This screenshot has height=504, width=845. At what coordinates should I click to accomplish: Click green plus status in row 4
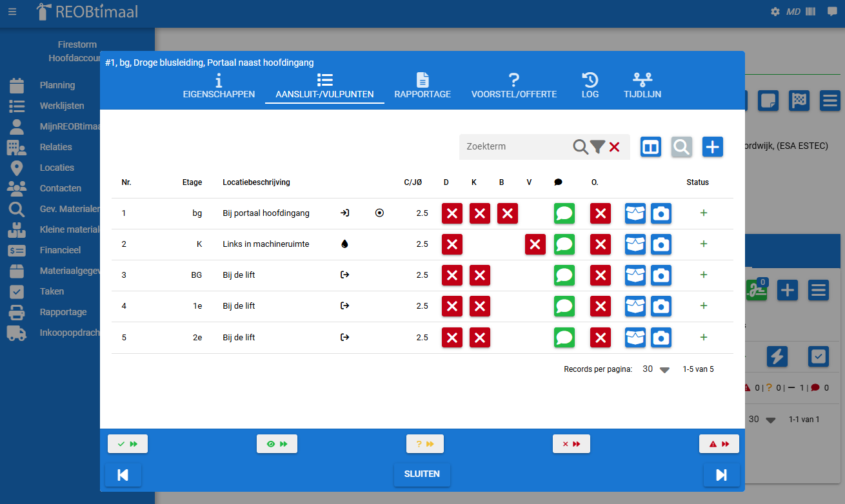(703, 306)
